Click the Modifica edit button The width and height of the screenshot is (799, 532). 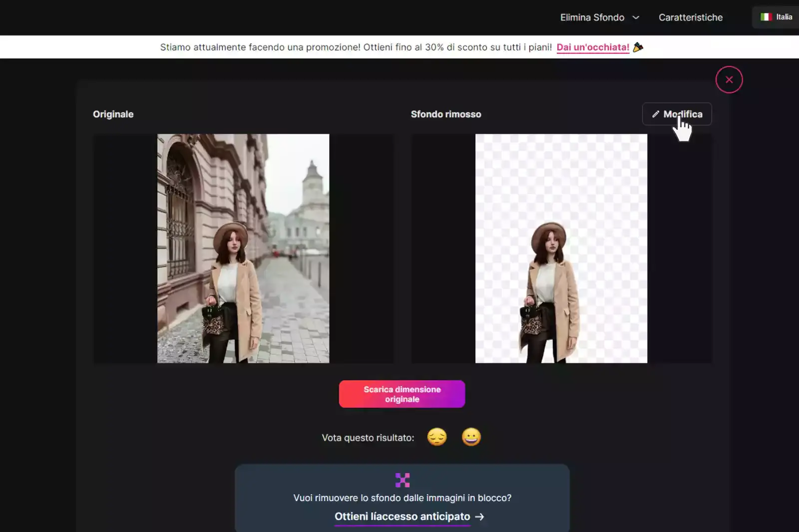pyautogui.click(x=677, y=114)
